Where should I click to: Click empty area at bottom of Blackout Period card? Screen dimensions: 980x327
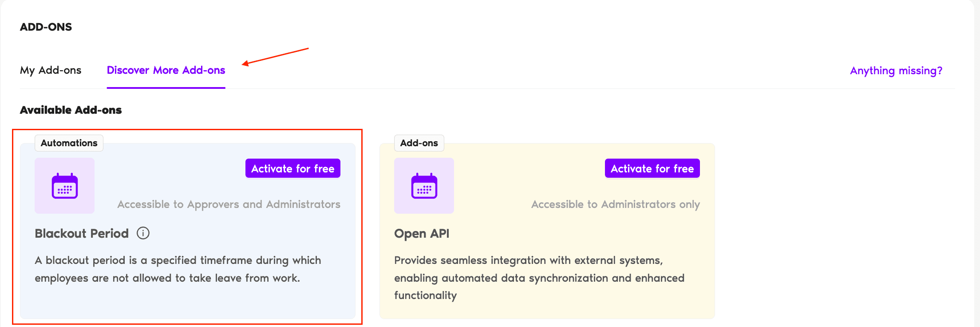click(186, 302)
